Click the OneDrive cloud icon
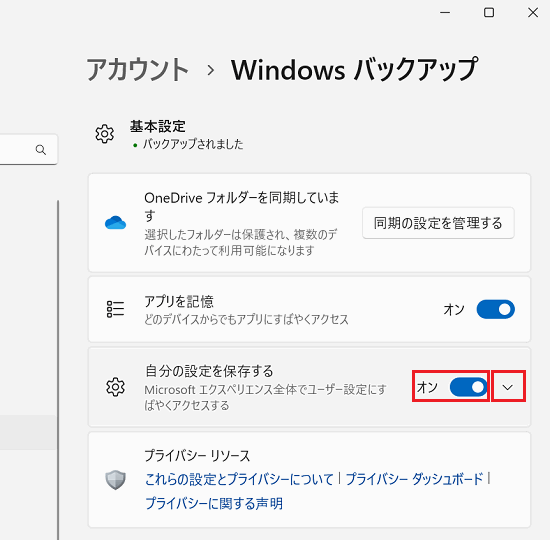The image size is (550, 540). 115,223
